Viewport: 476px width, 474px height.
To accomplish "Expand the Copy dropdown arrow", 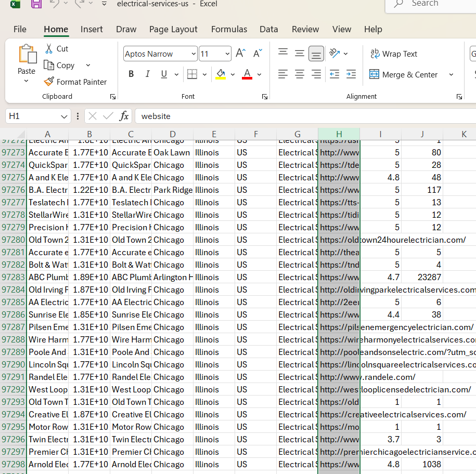I will 88,65.
